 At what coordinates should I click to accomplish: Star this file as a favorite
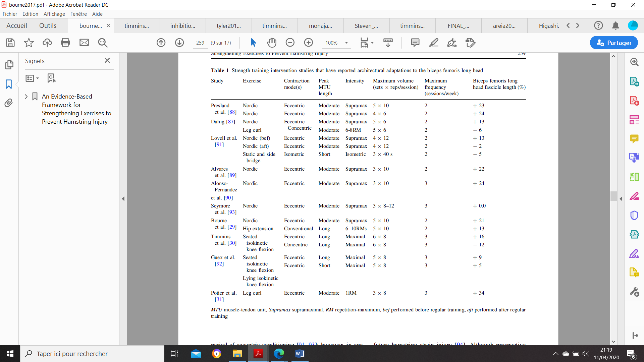click(x=29, y=43)
